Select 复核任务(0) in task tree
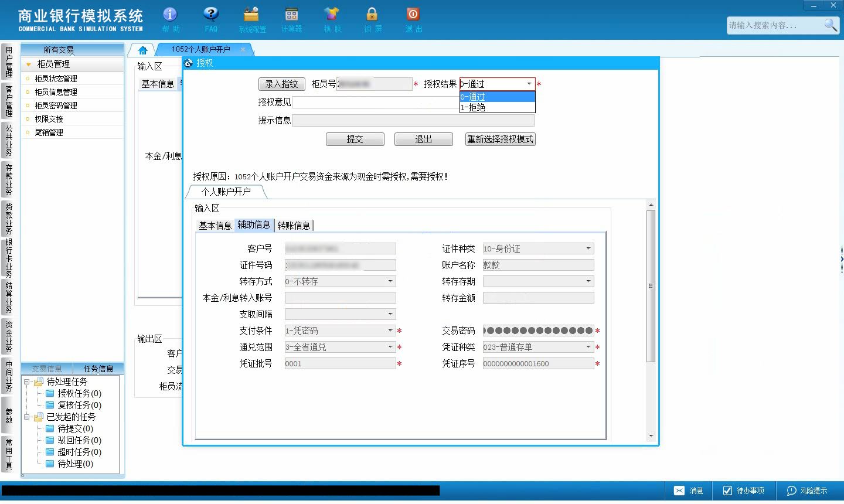 tap(79, 405)
